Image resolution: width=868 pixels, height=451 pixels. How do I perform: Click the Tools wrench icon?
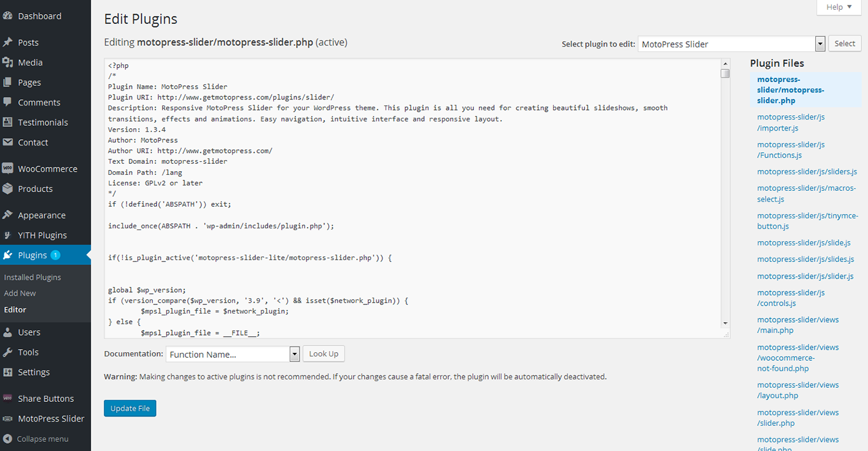click(8, 352)
